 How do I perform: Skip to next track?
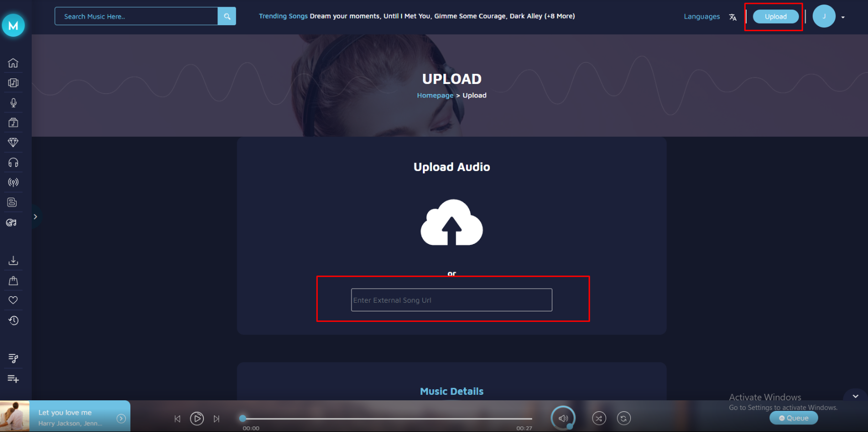216,418
